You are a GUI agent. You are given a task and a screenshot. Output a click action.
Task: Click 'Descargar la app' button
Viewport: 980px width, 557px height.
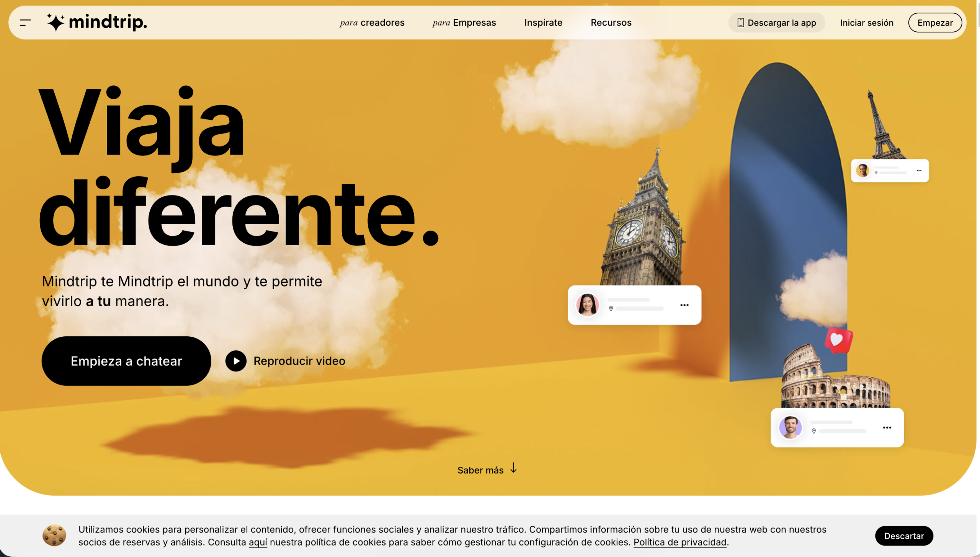pyautogui.click(x=776, y=23)
